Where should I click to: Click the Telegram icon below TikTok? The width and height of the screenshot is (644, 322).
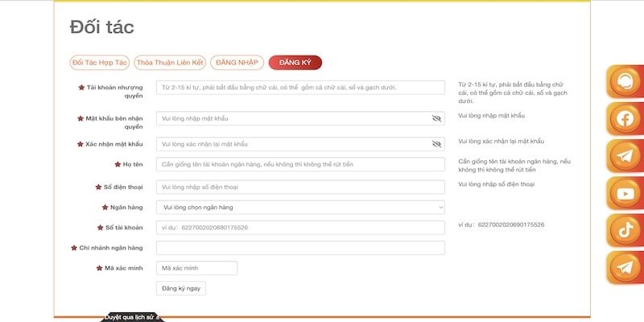point(625,267)
